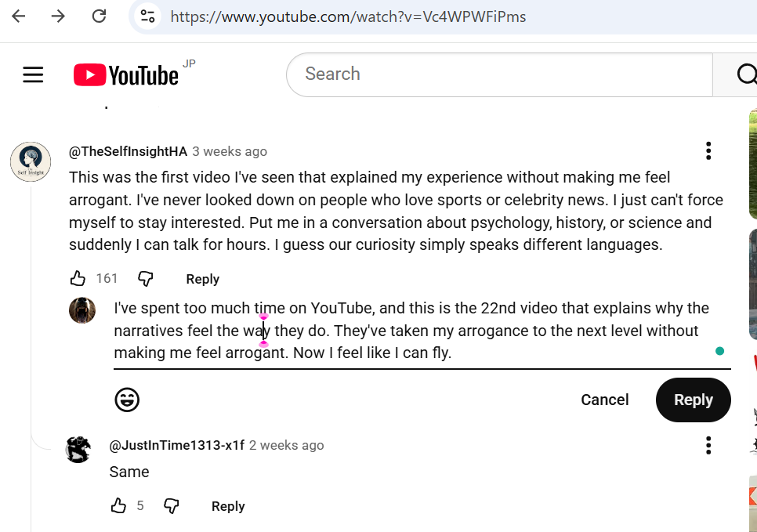The width and height of the screenshot is (757, 532).
Task: Focus the YouTube Search field
Action: pos(500,74)
